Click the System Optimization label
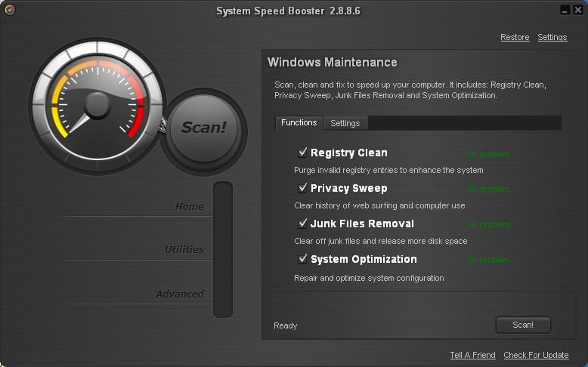The height and width of the screenshot is (367, 588). (x=364, y=260)
